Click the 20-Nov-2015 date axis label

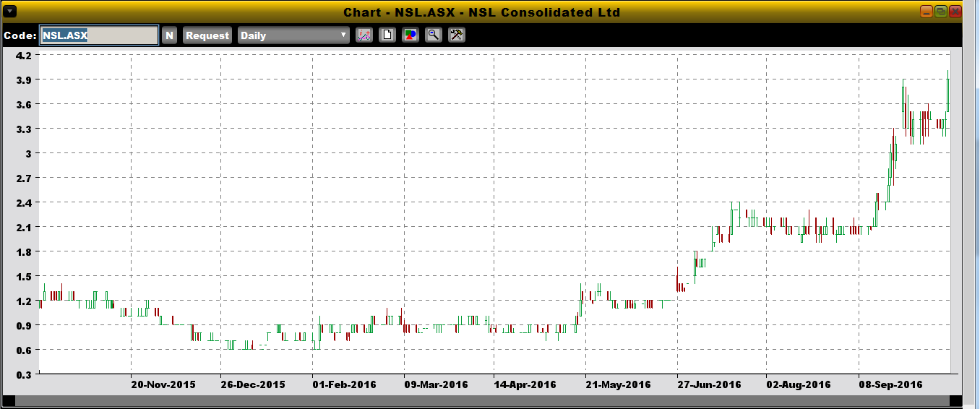click(163, 384)
